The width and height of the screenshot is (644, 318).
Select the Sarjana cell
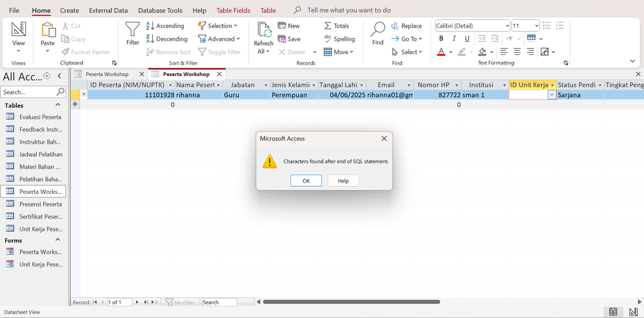pyautogui.click(x=580, y=95)
